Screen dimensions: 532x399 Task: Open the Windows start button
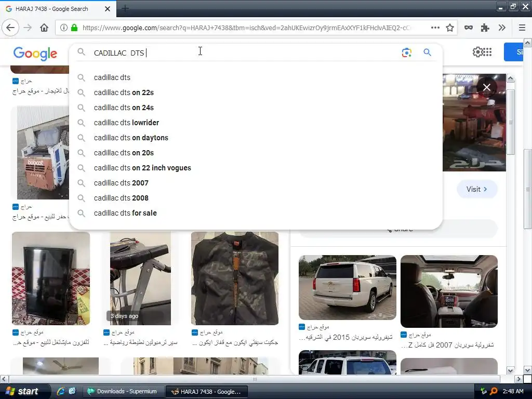22,392
